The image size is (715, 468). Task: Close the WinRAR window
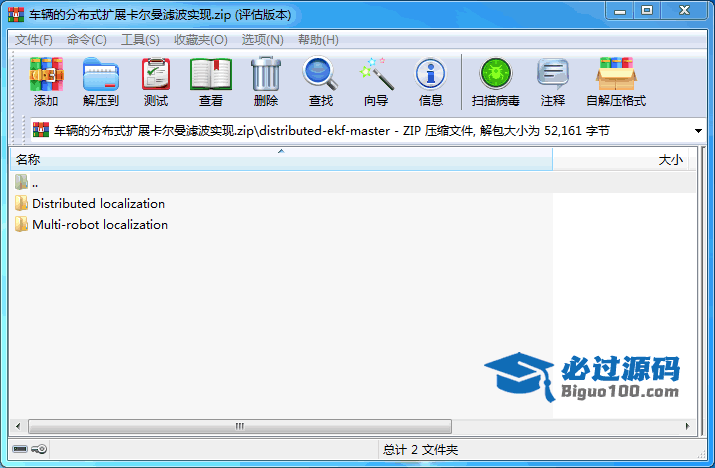(684, 11)
